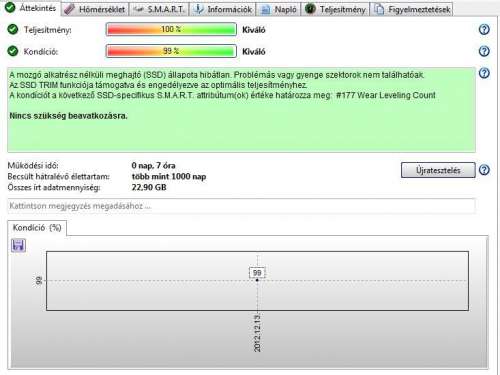Click the comment field Kattintson megjegyzés megadásához
This screenshot has width=500, height=375.
[241, 206]
